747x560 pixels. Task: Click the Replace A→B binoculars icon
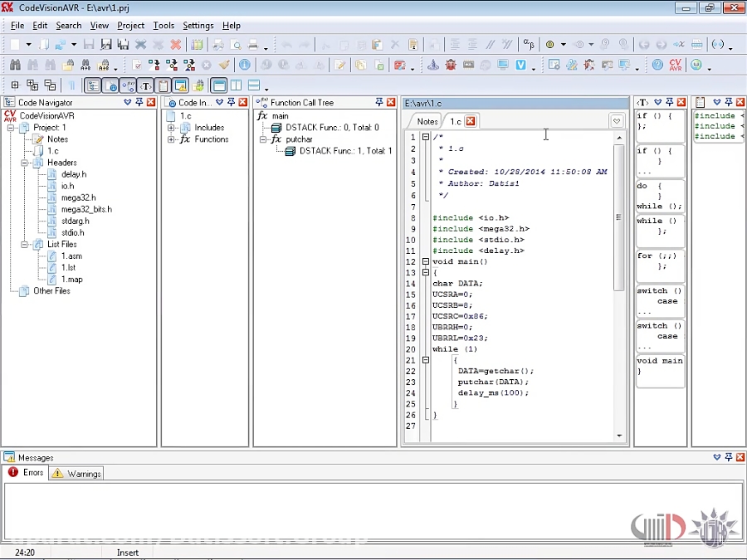85,65
